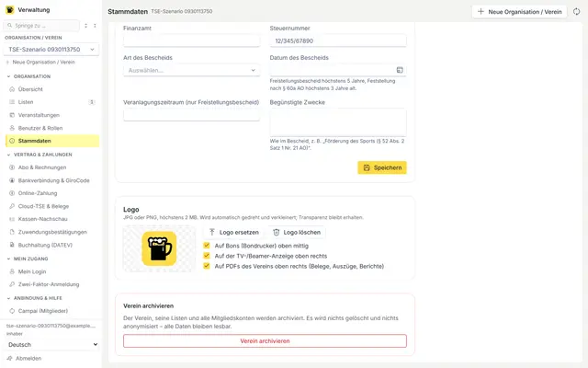Click the Stammdaten icon in sidebar
588x368 pixels.
tap(12, 141)
